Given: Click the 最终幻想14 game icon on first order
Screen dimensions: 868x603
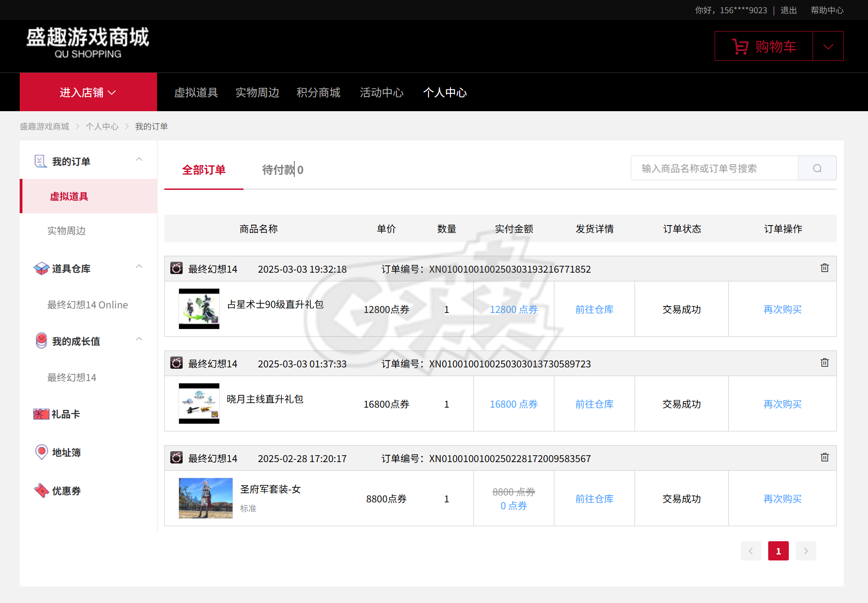Looking at the screenshot, I should [176, 269].
